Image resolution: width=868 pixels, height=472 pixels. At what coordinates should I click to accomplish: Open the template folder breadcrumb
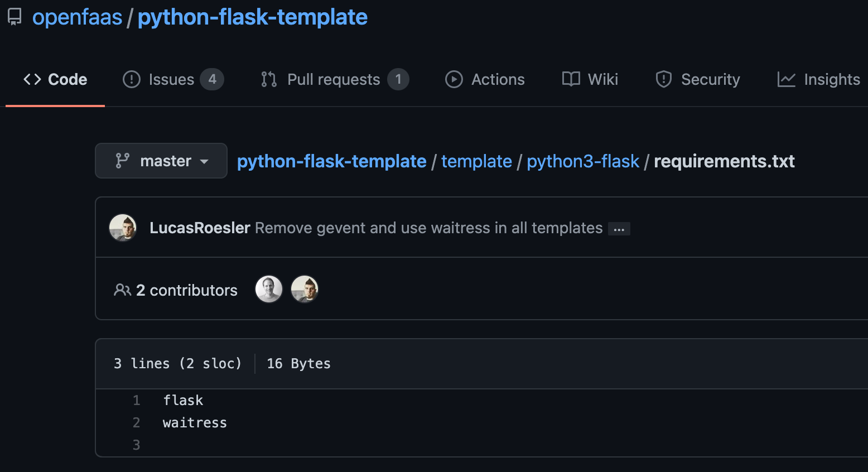(x=476, y=161)
